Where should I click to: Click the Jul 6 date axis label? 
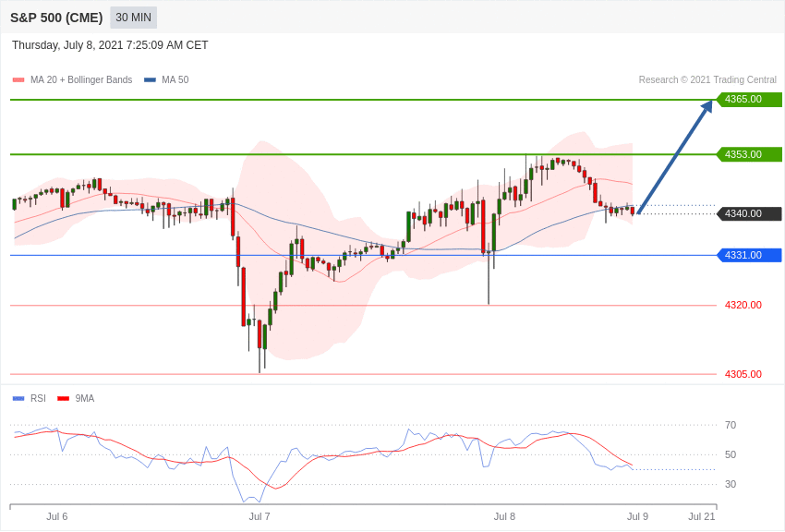[57, 516]
